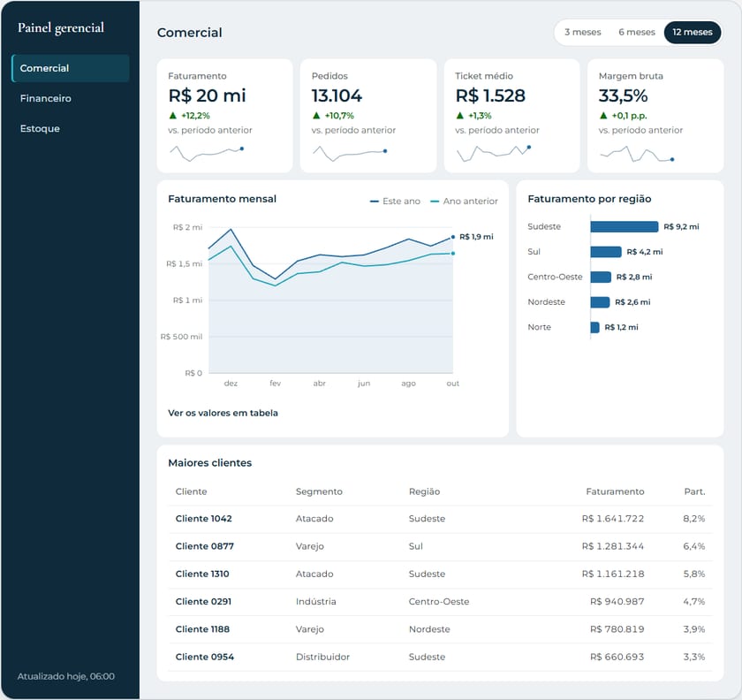Click the Cliente column header

click(x=191, y=491)
